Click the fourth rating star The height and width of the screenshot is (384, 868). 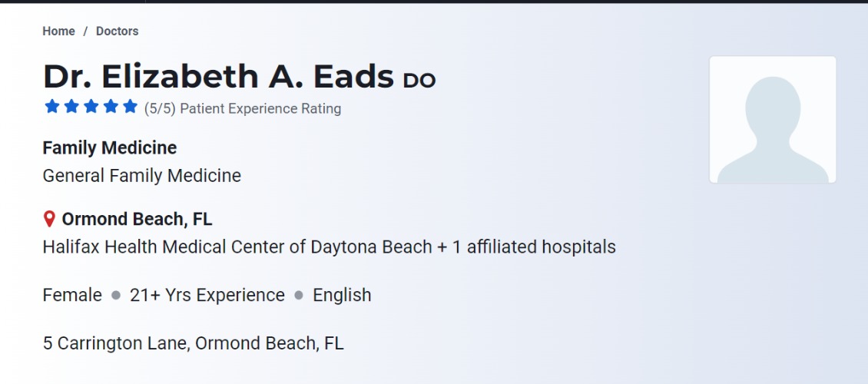click(111, 107)
